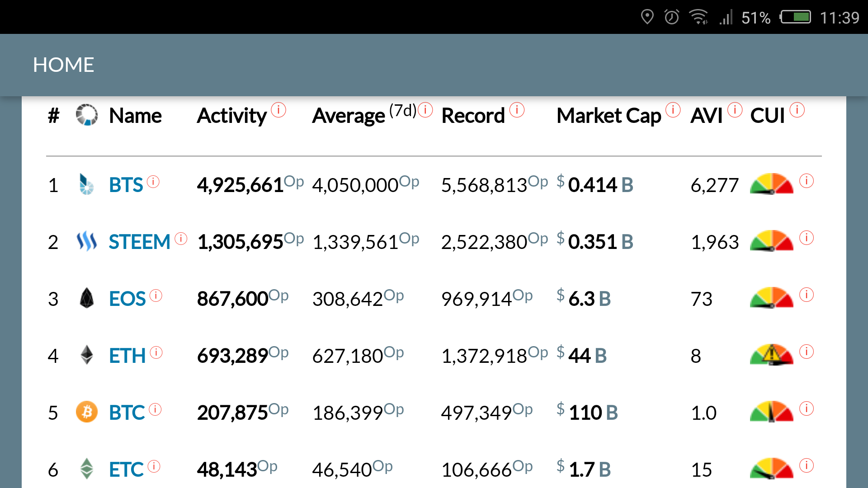Click the BTS coin logo

tap(86, 184)
